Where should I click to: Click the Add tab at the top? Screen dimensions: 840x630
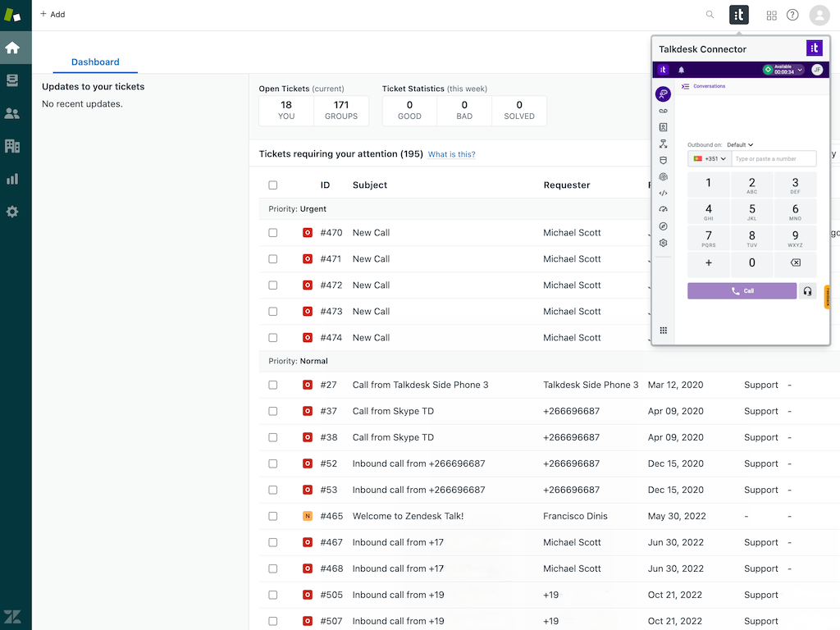tap(52, 15)
